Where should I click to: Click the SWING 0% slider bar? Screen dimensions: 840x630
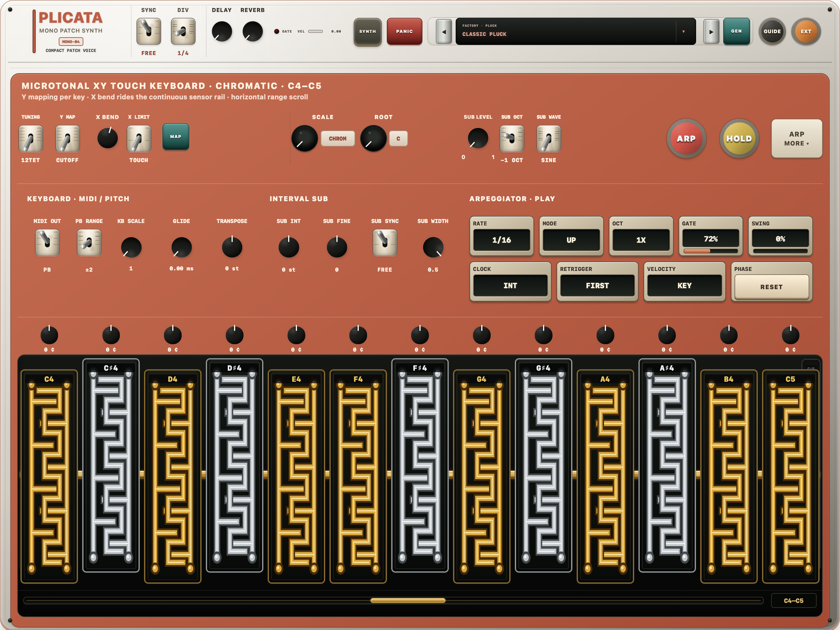coord(780,251)
